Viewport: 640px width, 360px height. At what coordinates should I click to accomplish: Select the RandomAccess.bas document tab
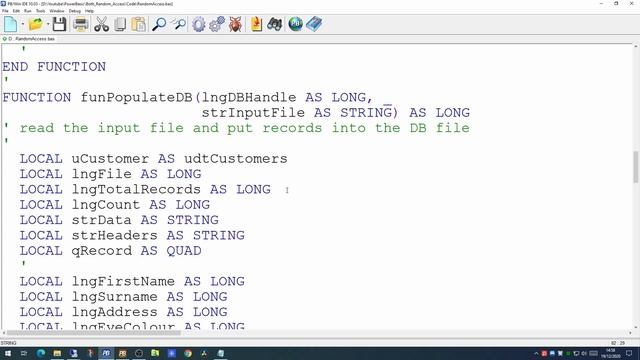coord(29,39)
